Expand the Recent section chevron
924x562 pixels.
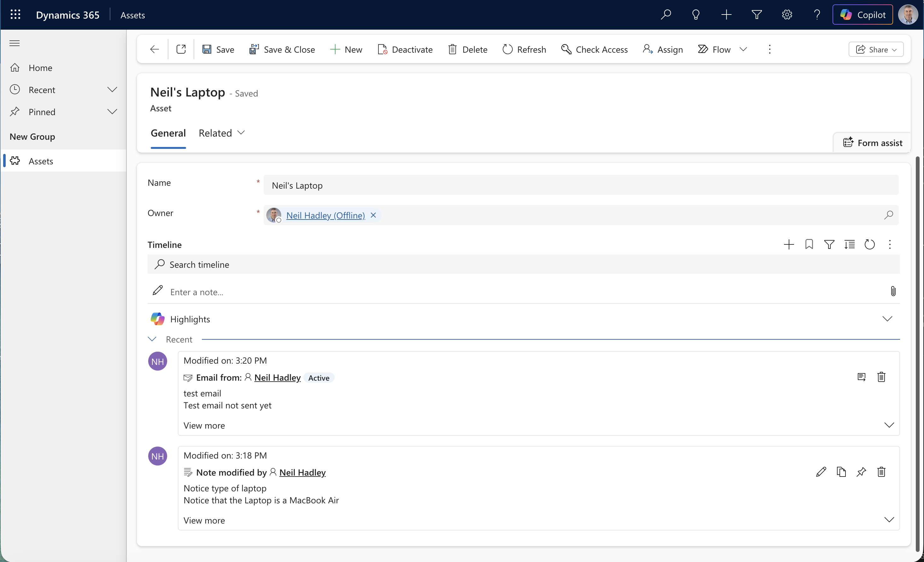pyautogui.click(x=112, y=90)
